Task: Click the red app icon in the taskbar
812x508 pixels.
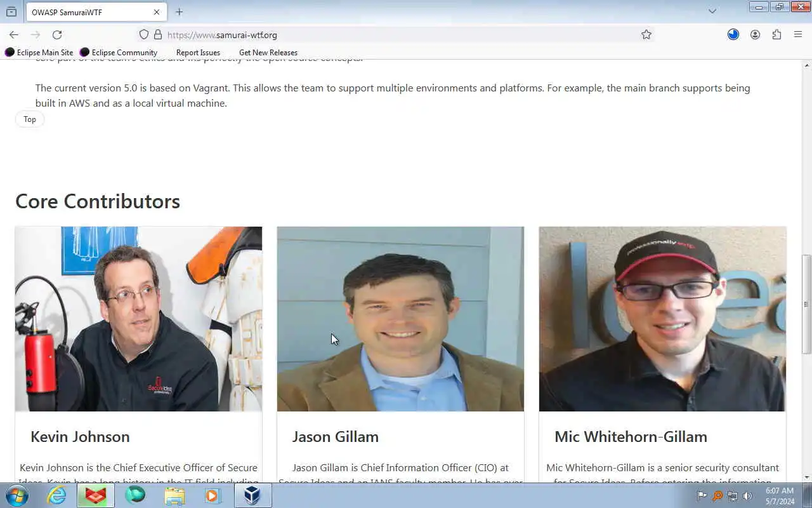Action: point(96,495)
